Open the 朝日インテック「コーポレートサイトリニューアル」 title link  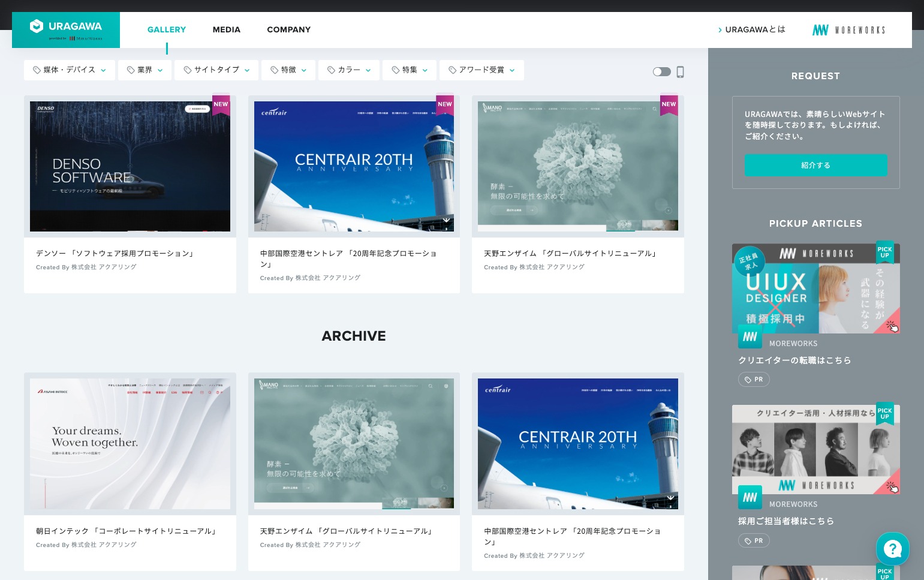[x=127, y=531]
